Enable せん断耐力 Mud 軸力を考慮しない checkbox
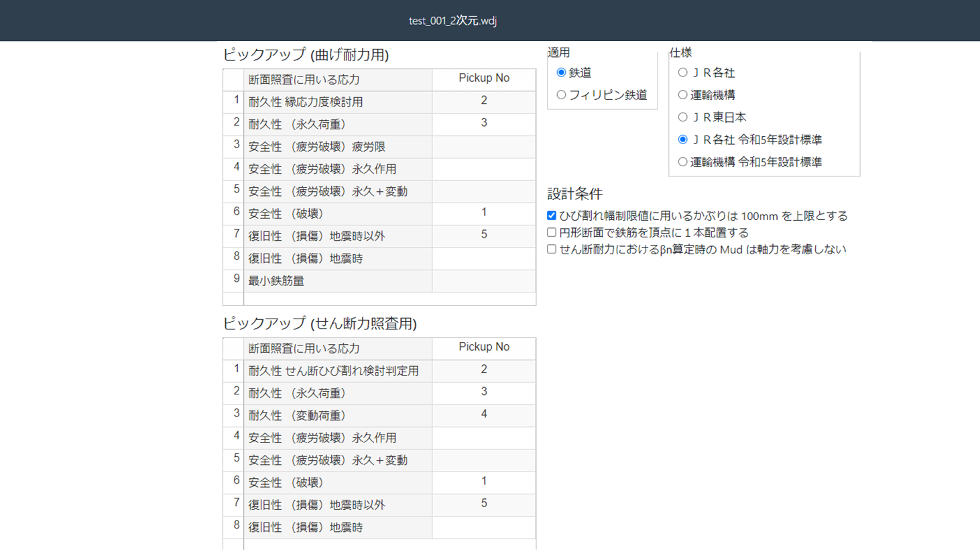Image resolution: width=980 pixels, height=552 pixels. (x=552, y=250)
